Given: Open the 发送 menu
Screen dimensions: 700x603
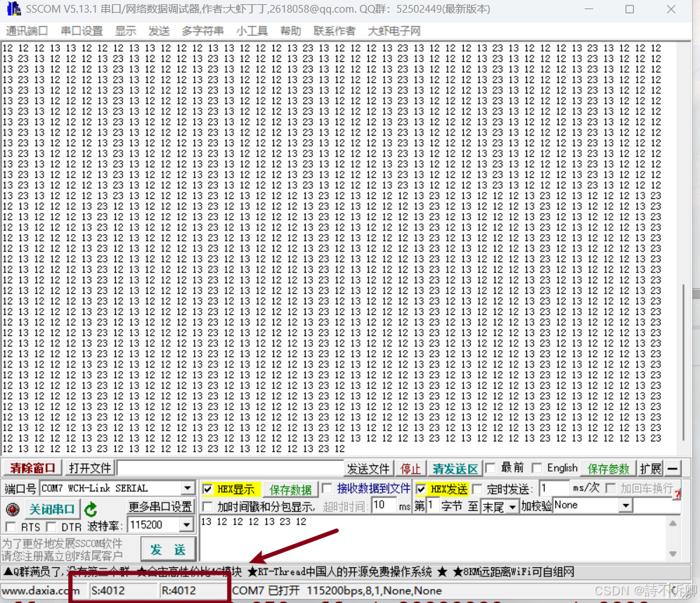Looking at the screenshot, I should coord(159,31).
